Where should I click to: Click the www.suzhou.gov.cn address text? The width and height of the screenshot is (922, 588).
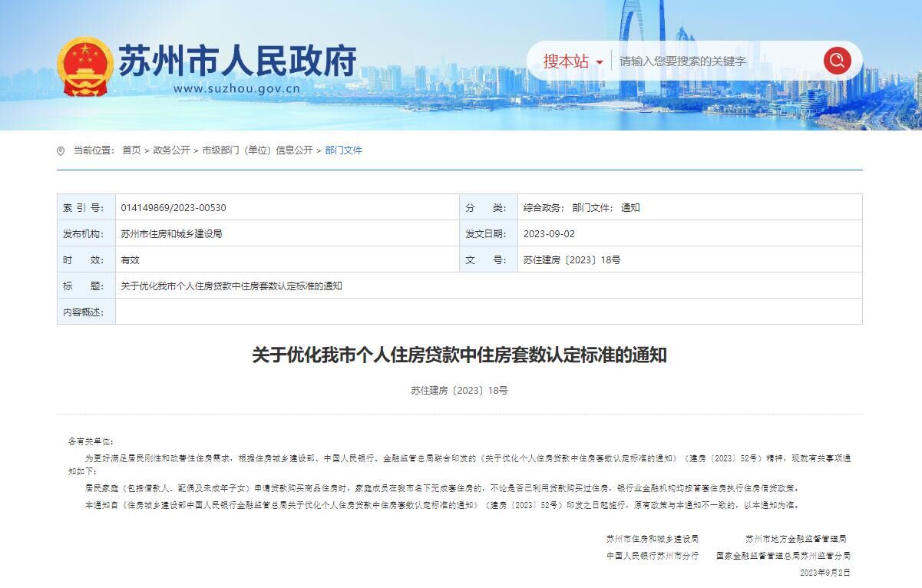pyautogui.click(x=236, y=88)
